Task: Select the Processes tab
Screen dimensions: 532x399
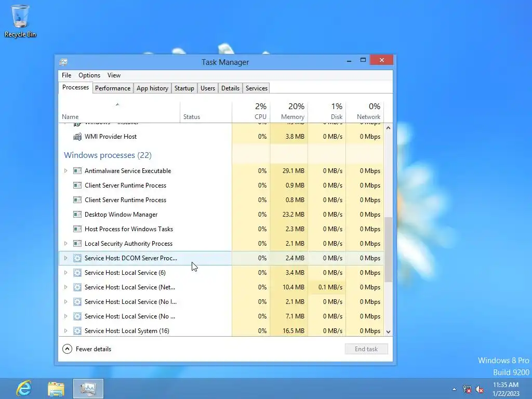Action: click(75, 87)
